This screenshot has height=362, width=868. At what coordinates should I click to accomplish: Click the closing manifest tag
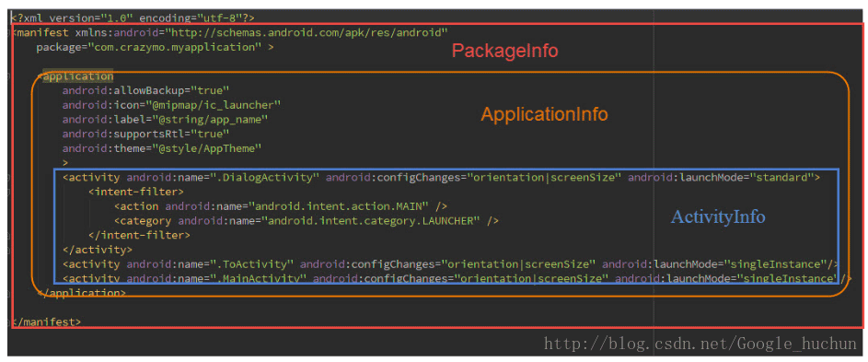[x=47, y=321]
